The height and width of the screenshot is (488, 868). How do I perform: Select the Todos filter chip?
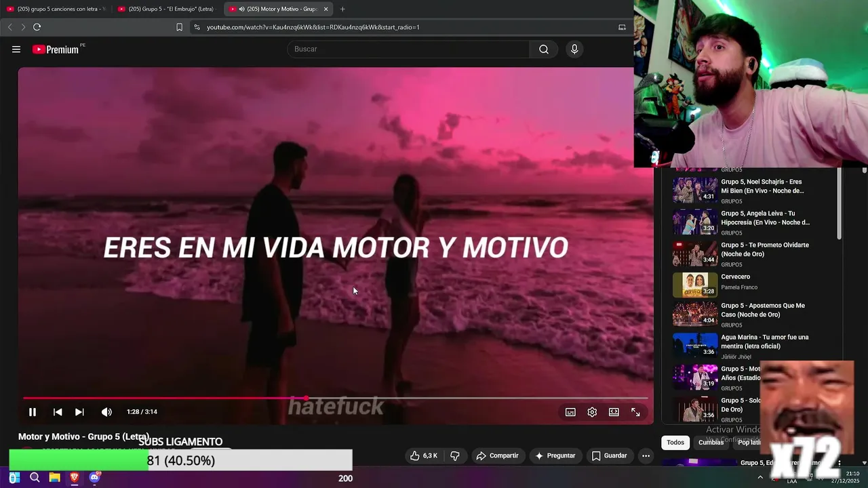[675, 443]
